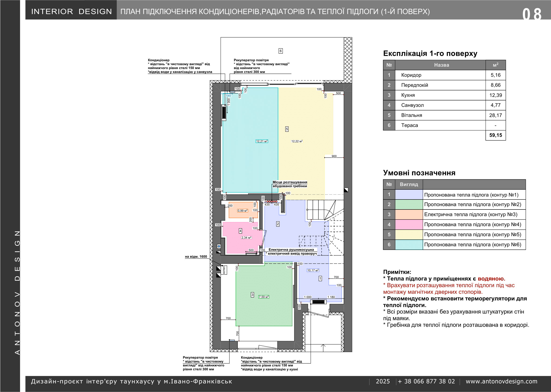Click the area value '5,16'

pyautogui.click(x=495, y=75)
